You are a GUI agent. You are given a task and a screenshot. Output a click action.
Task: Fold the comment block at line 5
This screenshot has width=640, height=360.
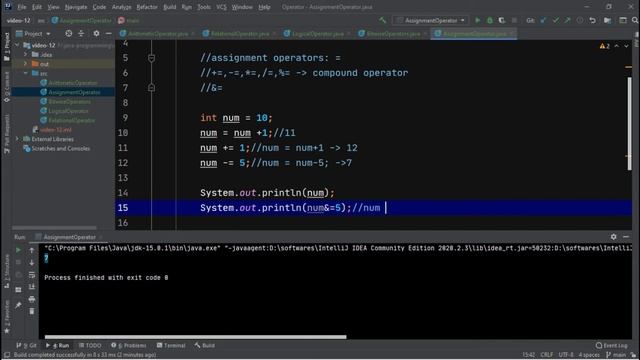coord(151,58)
